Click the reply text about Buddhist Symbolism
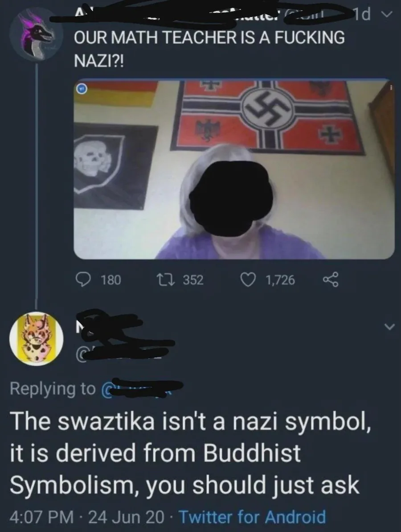 (x=187, y=454)
